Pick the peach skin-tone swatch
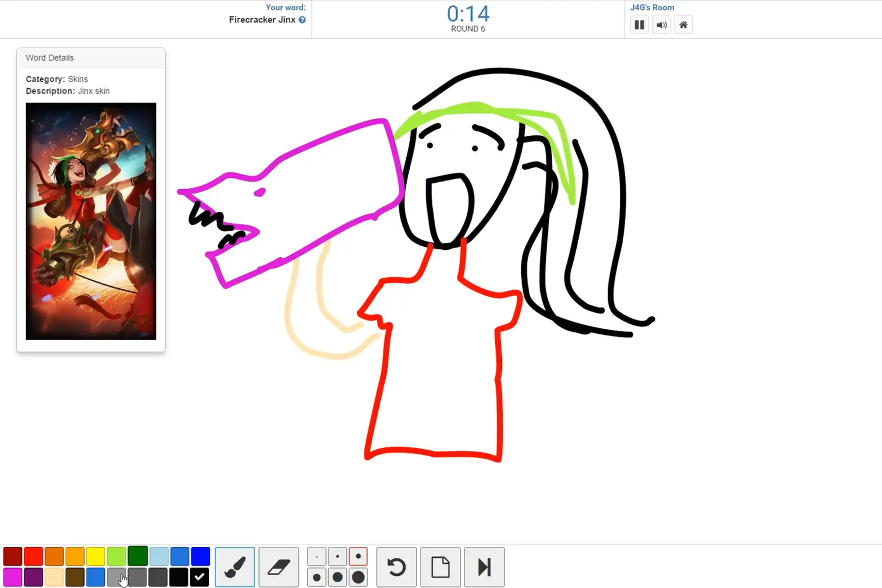The image size is (882, 588). (54, 577)
